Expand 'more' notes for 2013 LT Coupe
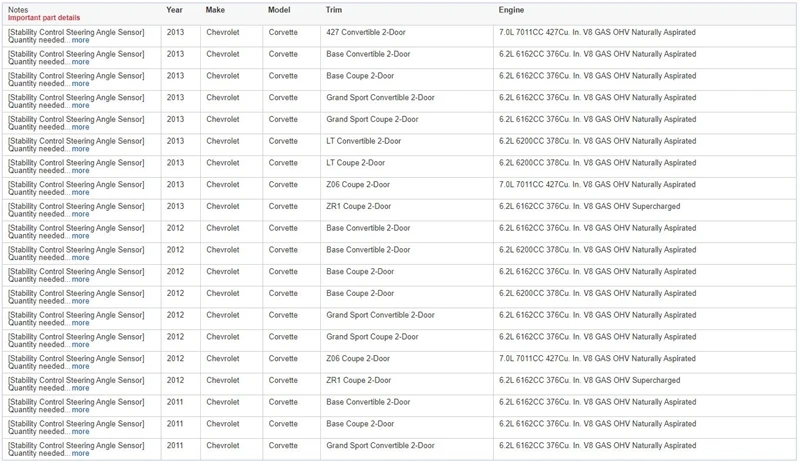 [x=80, y=171]
